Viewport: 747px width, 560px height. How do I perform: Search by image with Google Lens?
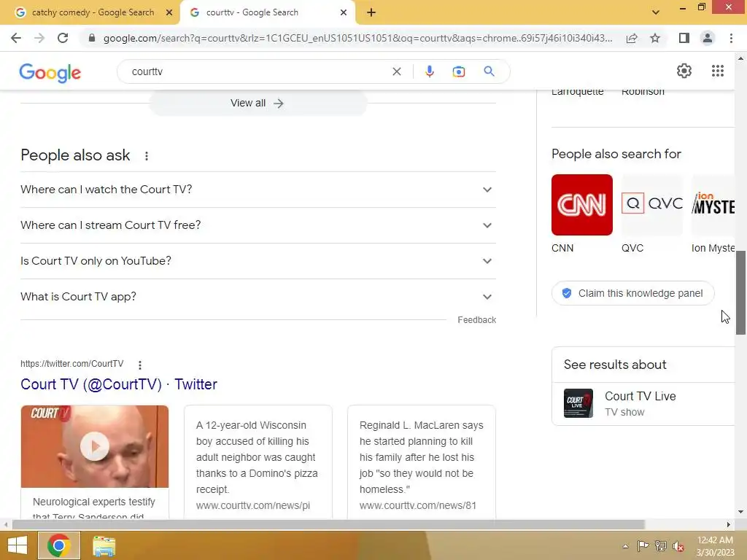(458, 71)
